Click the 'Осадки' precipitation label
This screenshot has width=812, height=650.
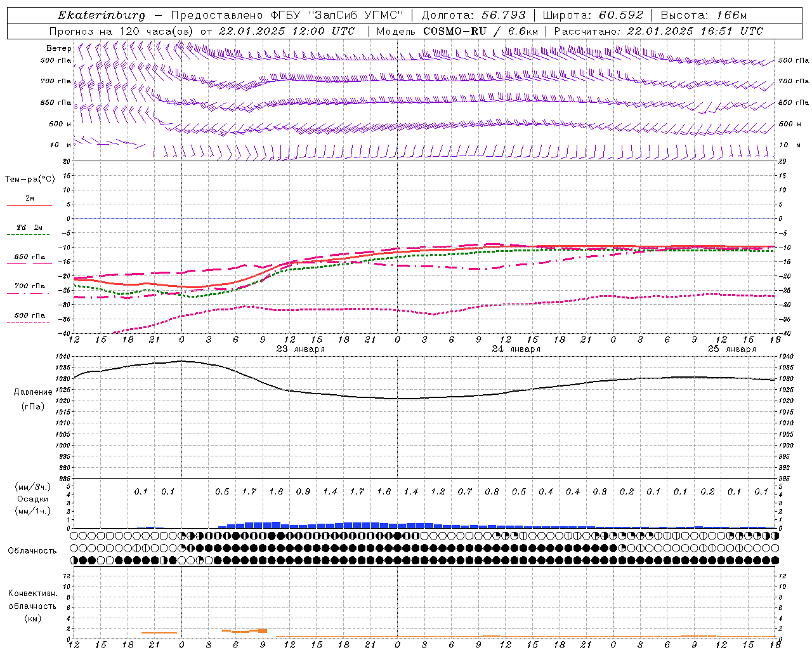(32, 499)
